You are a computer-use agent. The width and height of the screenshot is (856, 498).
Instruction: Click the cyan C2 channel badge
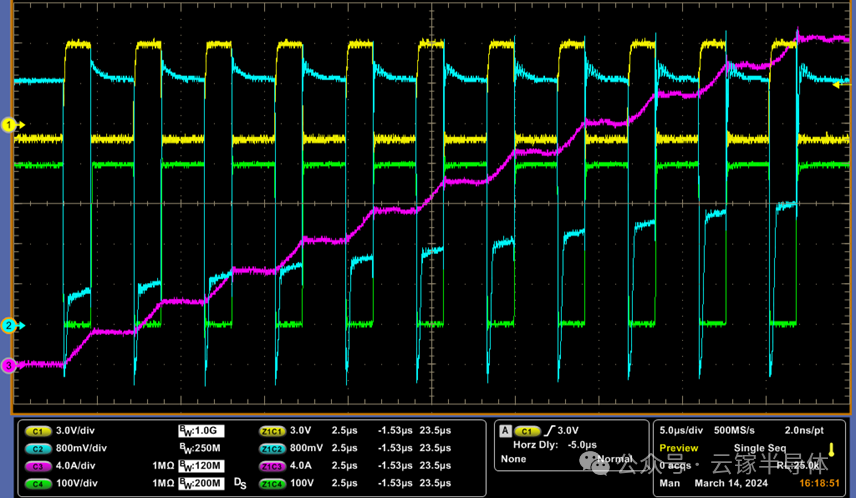[x=38, y=449]
